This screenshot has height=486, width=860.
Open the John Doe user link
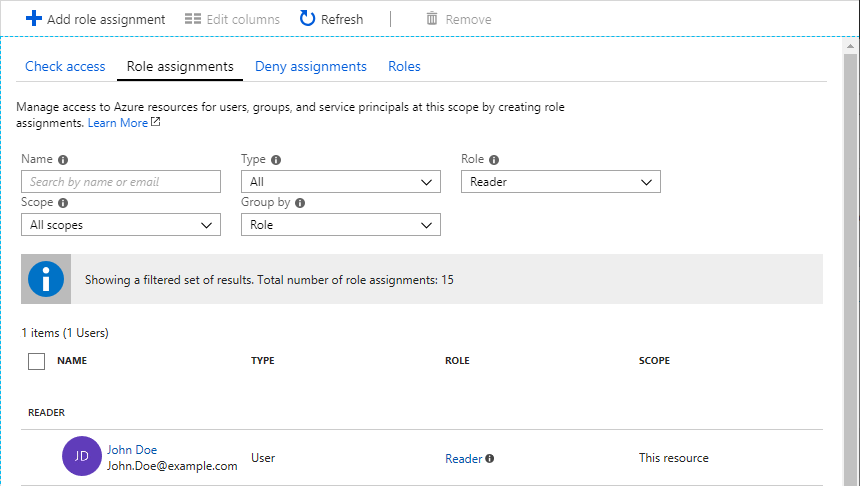132,450
